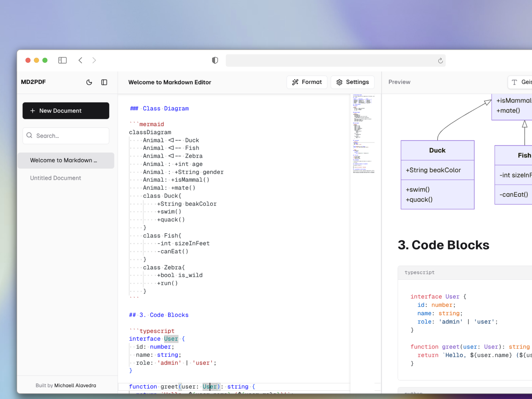Image resolution: width=532 pixels, height=399 pixels.
Task: Click the Search documents field
Action: [x=66, y=136]
